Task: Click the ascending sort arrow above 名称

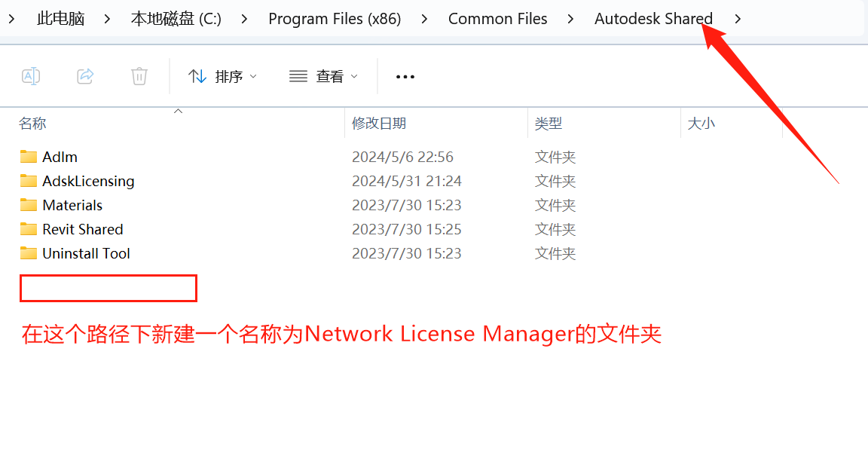Action: click(178, 110)
